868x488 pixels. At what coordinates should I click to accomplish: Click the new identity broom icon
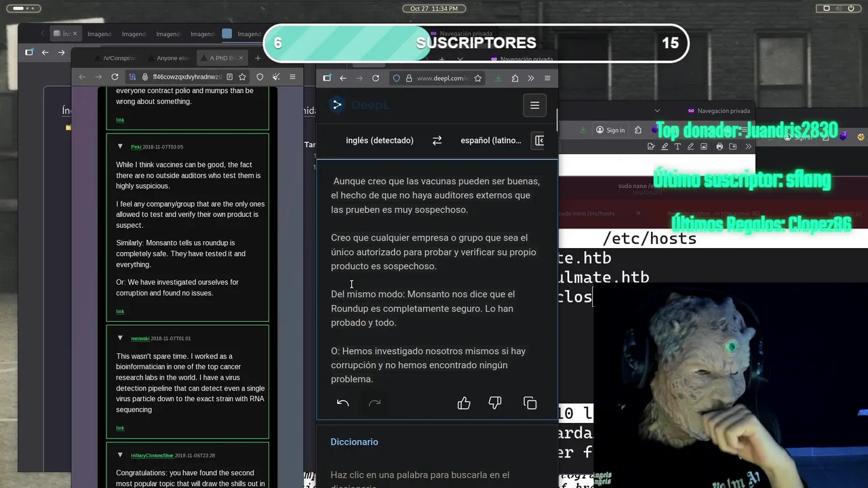[276, 77]
